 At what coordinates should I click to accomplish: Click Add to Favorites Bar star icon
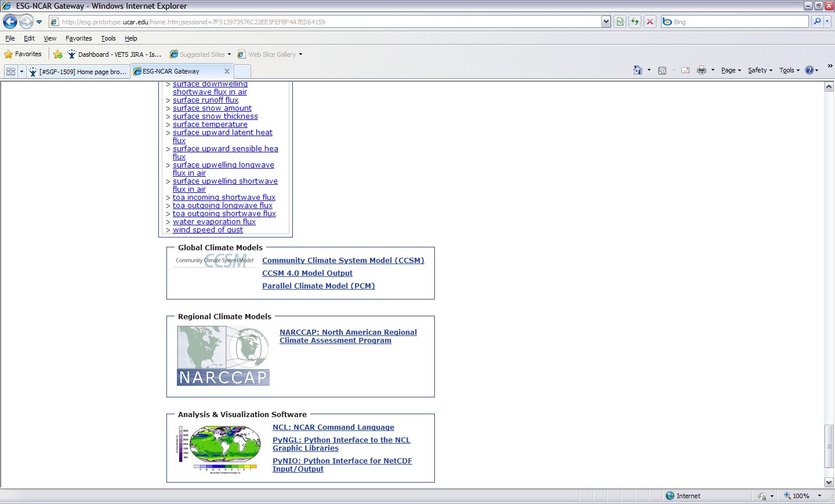point(58,54)
